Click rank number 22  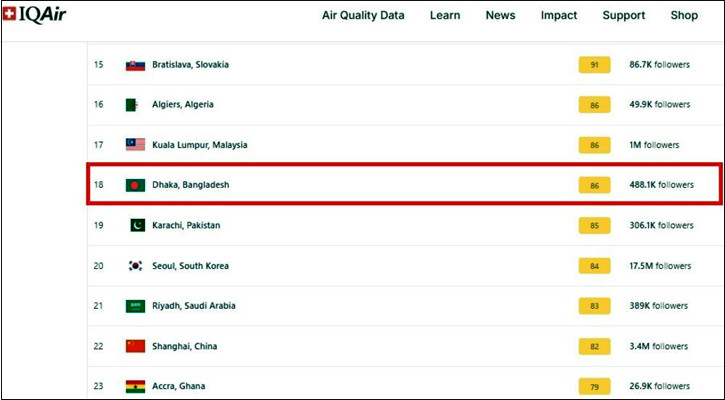[x=98, y=346]
